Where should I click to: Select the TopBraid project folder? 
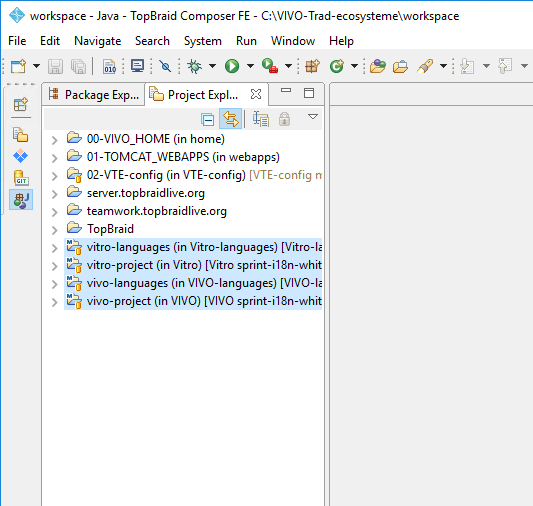(110, 229)
